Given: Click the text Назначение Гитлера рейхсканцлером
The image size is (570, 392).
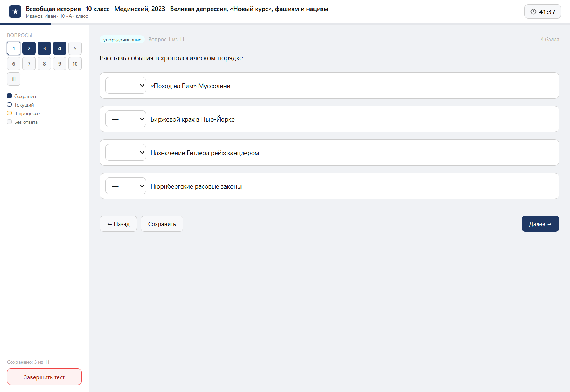Looking at the screenshot, I should (204, 153).
